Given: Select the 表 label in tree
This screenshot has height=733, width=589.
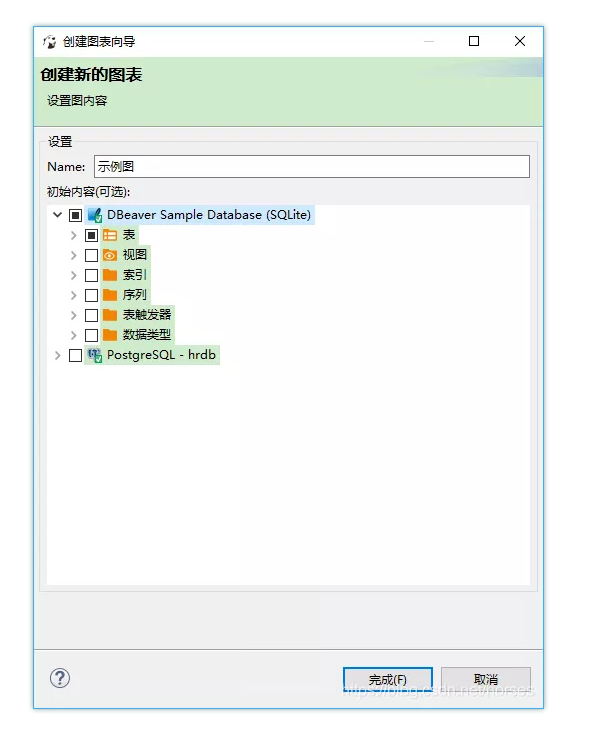Looking at the screenshot, I should tap(129, 235).
